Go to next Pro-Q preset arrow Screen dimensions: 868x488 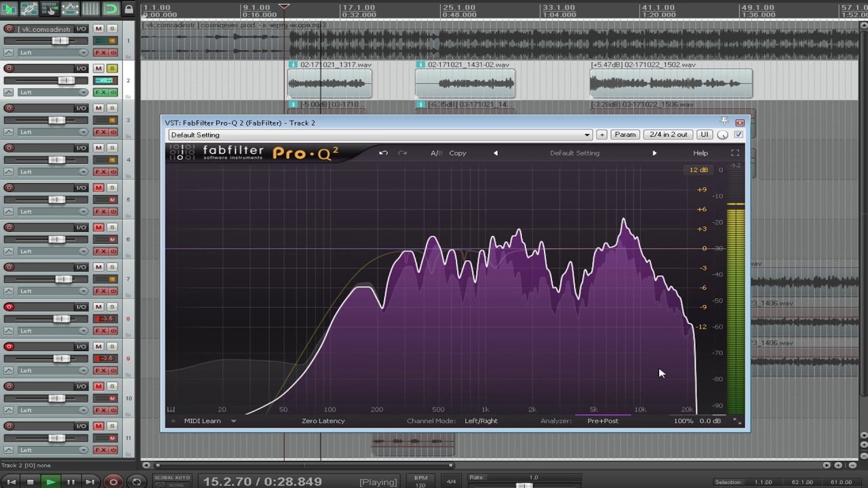point(654,153)
